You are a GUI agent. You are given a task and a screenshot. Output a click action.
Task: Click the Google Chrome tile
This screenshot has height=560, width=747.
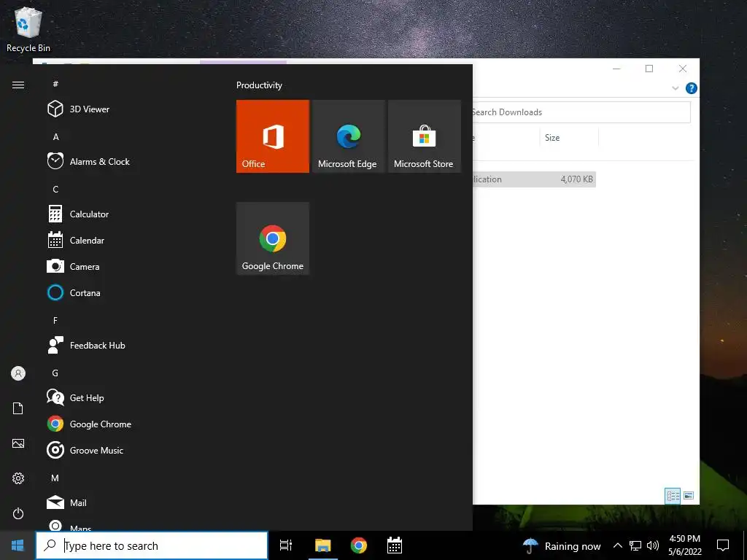[x=273, y=238]
